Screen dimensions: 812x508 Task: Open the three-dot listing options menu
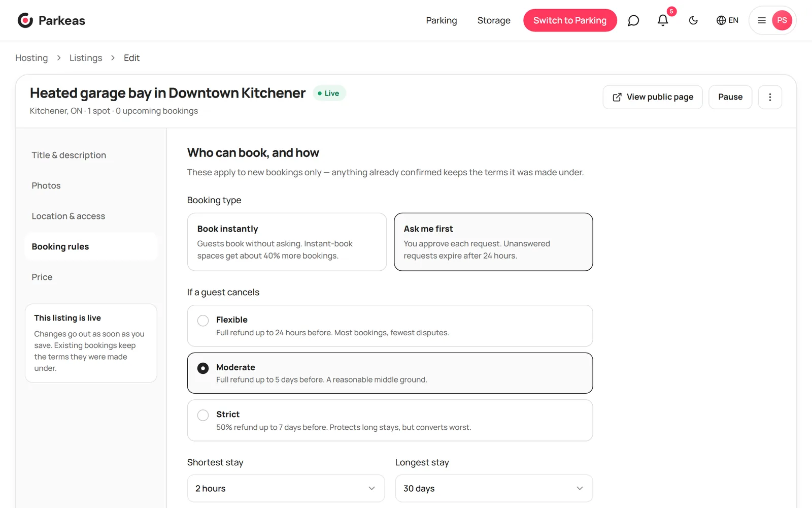[770, 97]
